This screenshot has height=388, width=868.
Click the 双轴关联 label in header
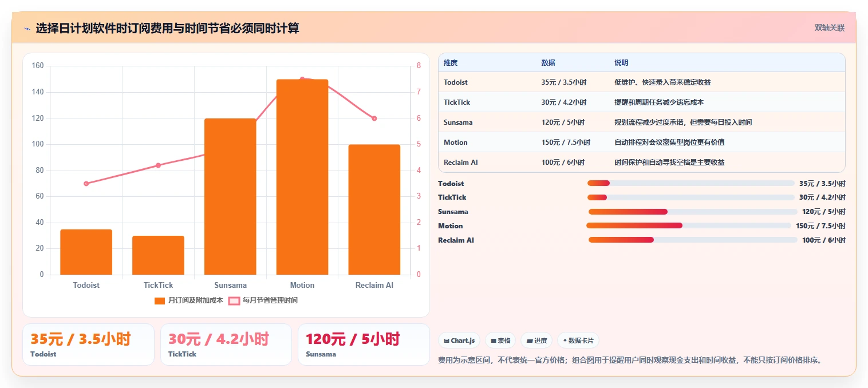tap(830, 27)
